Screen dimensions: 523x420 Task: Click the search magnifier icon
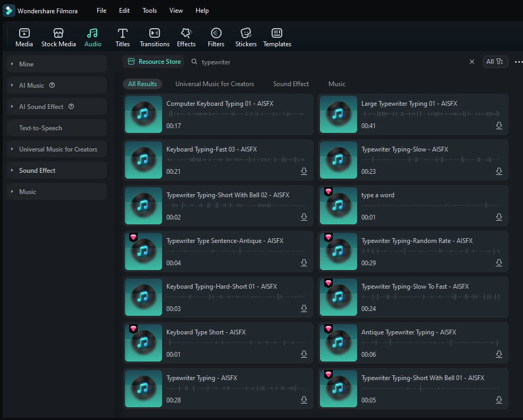pos(194,62)
